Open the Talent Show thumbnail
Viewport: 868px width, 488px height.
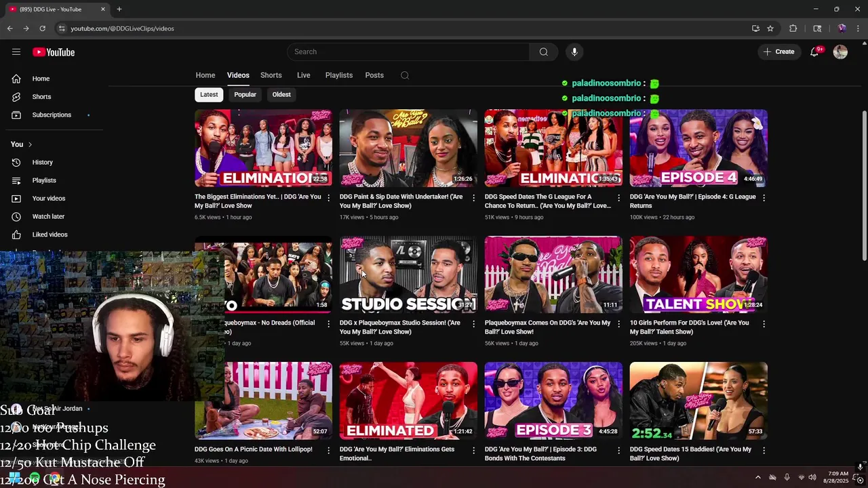[x=698, y=274]
